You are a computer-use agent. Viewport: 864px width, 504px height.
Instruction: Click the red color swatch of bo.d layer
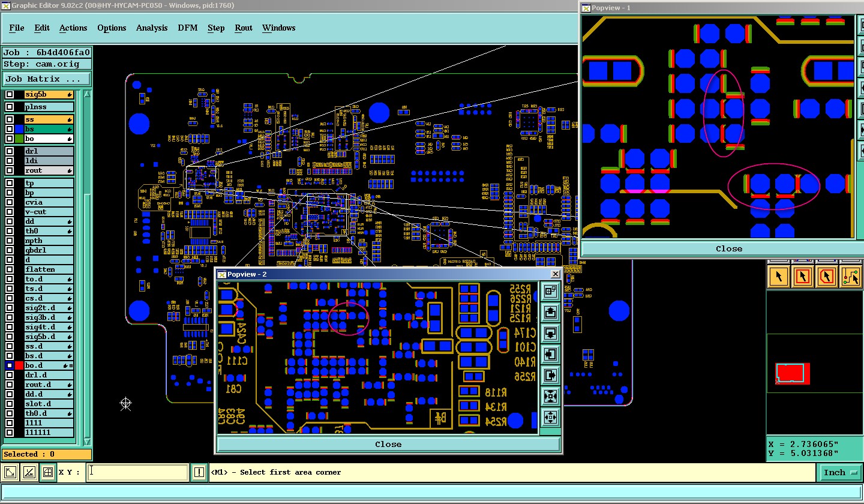pyautogui.click(x=19, y=365)
